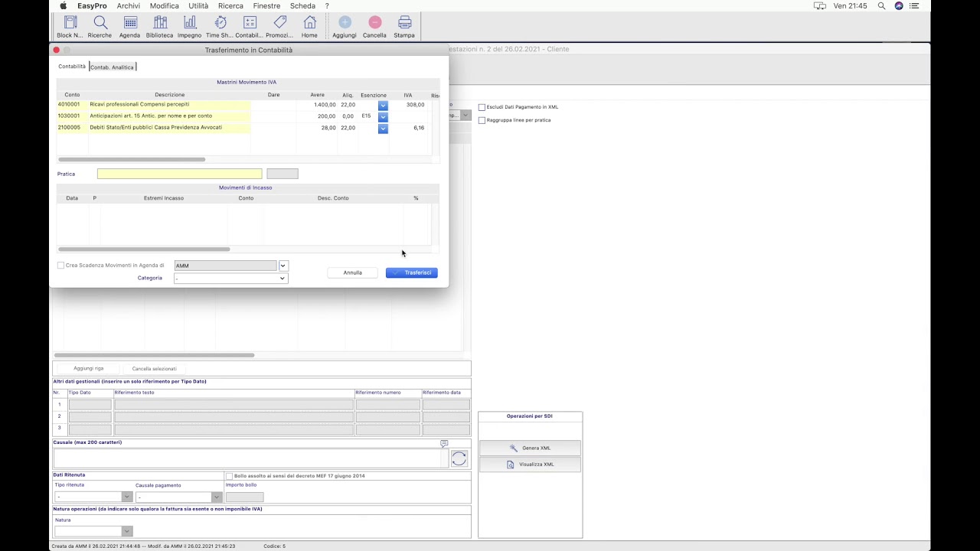The width and height of the screenshot is (980, 551).
Task: Open the Impegno chart icon
Action: [189, 27]
